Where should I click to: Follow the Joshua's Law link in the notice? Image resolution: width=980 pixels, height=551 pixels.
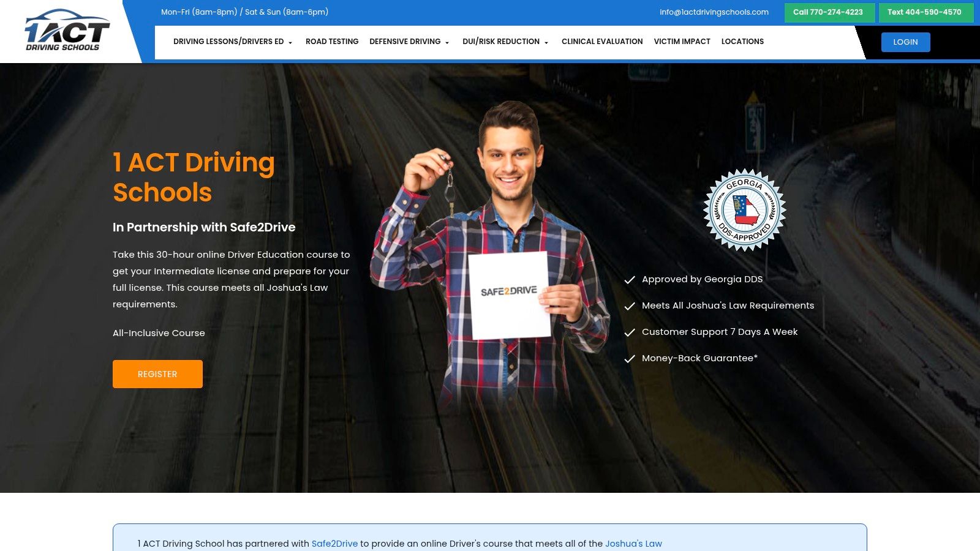pyautogui.click(x=633, y=544)
